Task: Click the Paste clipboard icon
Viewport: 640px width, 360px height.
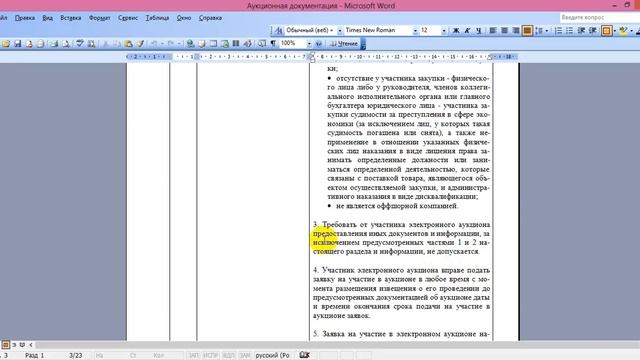Action: click(129, 44)
